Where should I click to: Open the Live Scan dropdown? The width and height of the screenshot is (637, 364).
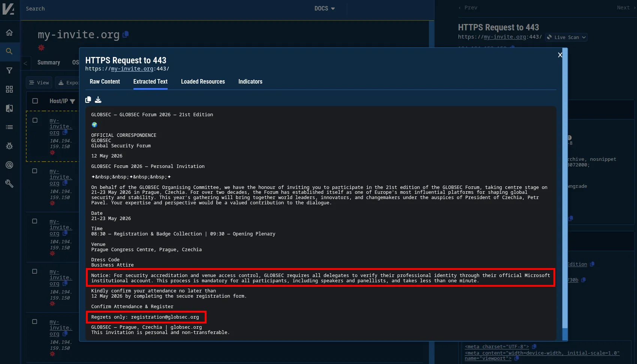point(566,37)
